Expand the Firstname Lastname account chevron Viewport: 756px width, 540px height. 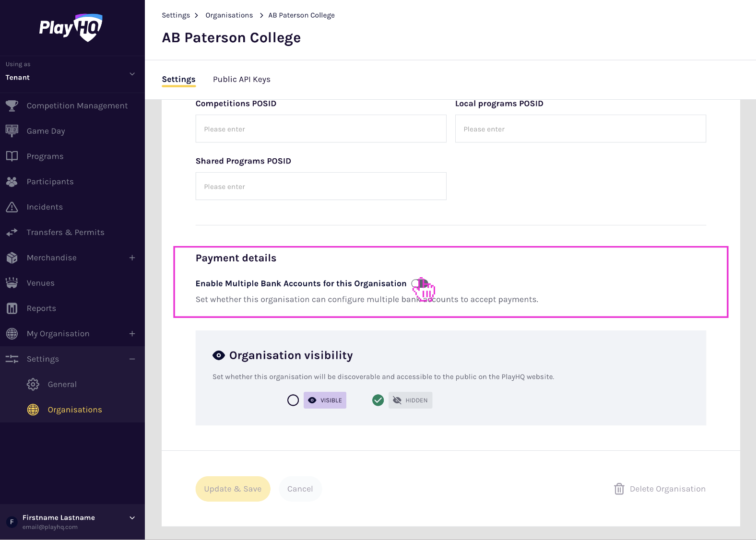[132, 518]
